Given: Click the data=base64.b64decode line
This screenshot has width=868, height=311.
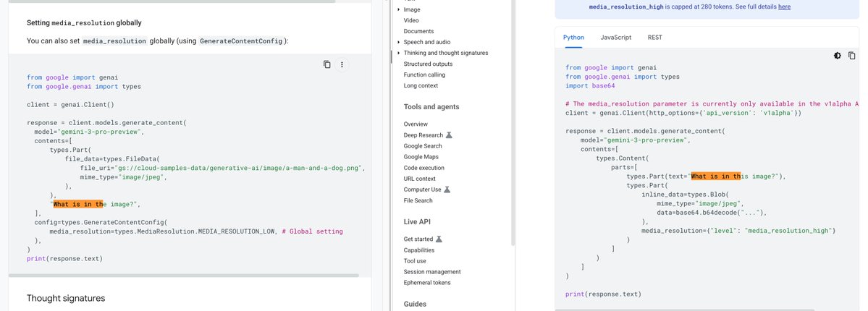Looking at the screenshot, I should tap(712, 213).
